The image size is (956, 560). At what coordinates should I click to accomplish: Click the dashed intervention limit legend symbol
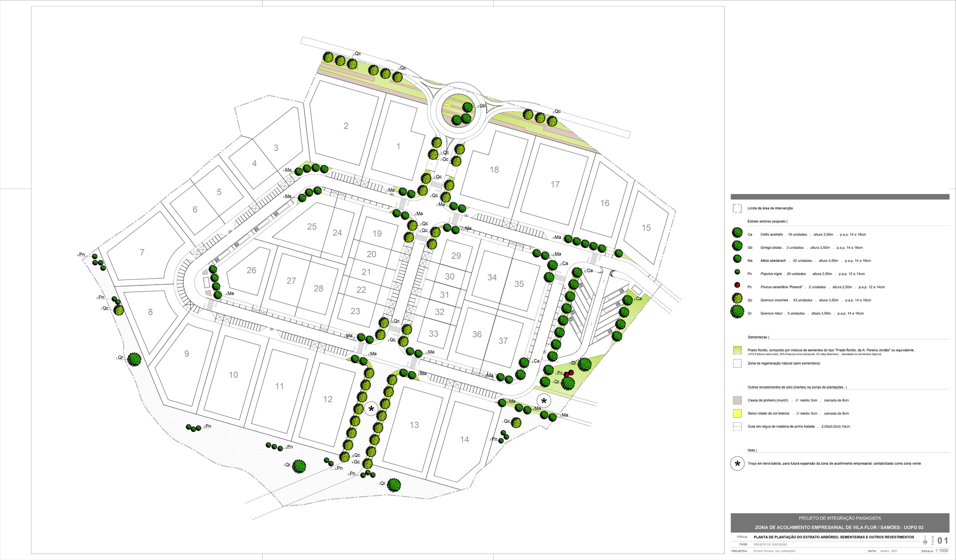pyautogui.click(x=737, y=208)
